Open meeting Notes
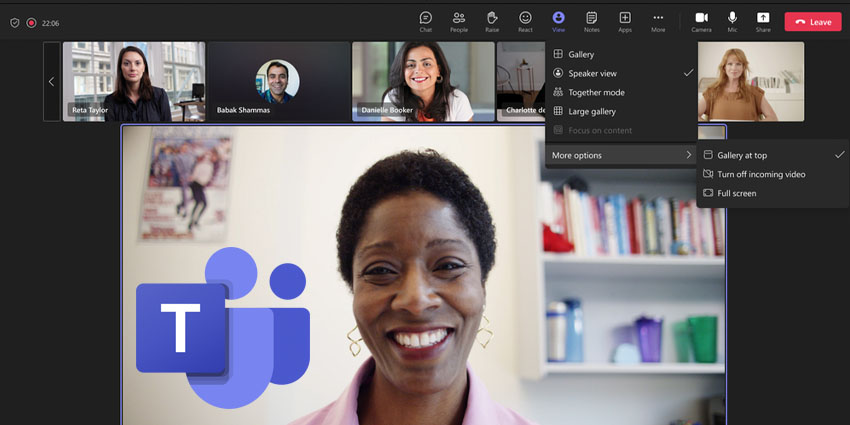The width and height of the screenshot is (850, 425). [x=591, y=22]
